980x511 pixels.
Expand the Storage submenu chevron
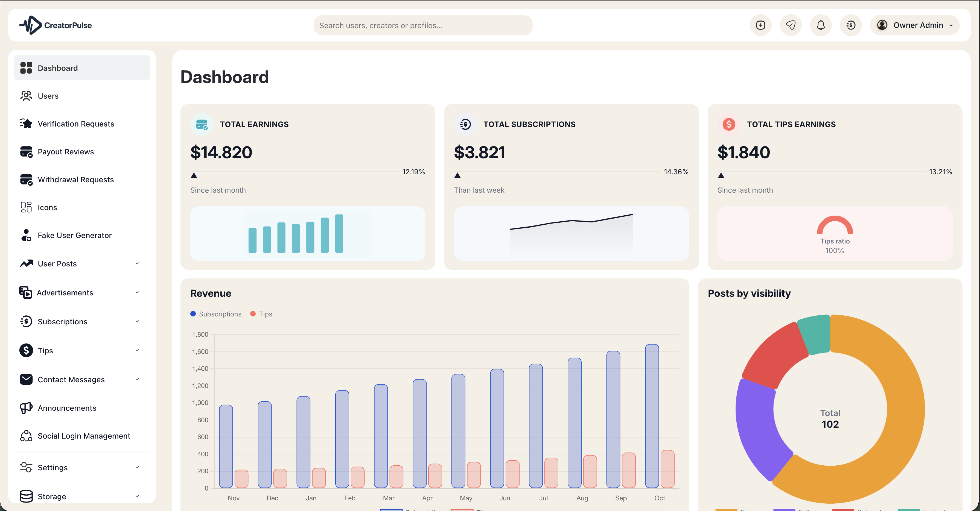point(137,496)
